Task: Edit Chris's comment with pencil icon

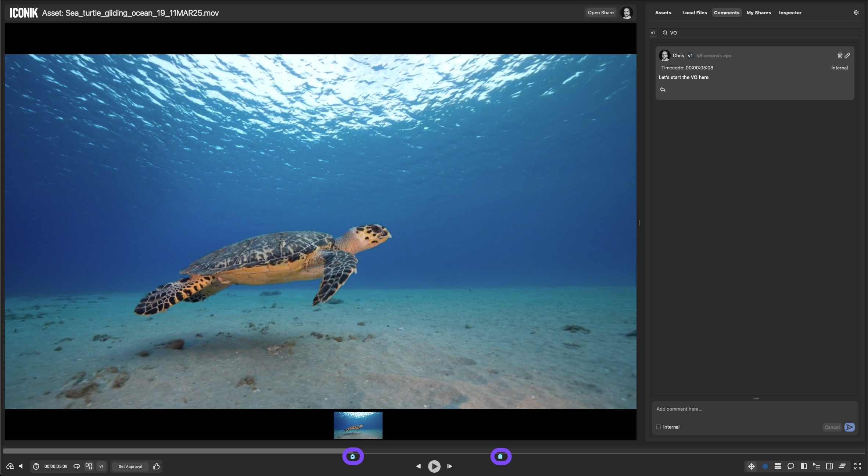Action: tap(847, 55)
